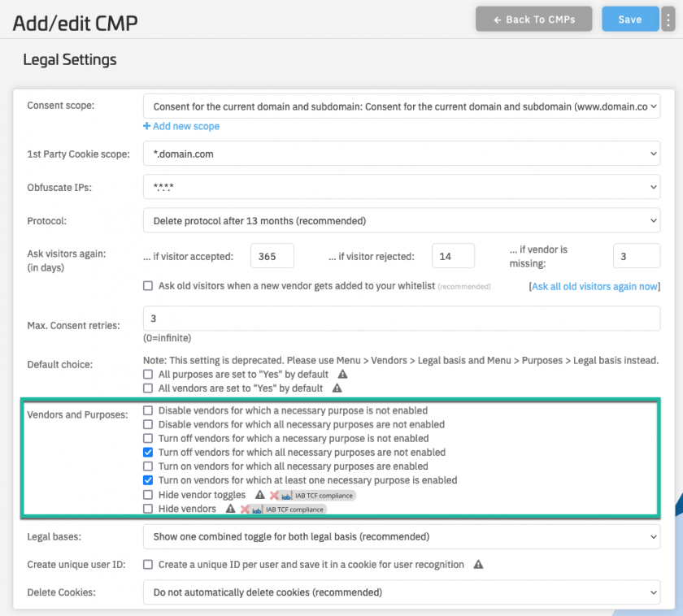The image size is (683, 616).
Task: Click the Ask visitors again label
Action: (x=67, y=254)
